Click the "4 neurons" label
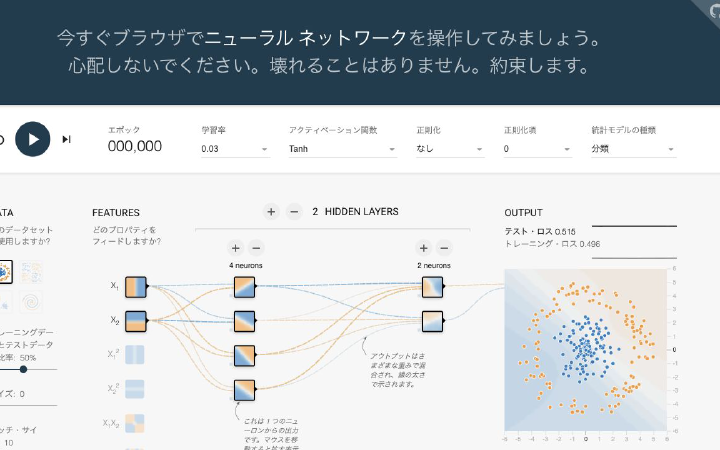Image resolution: width=720 pixels, height=450 pixels. point(246,265)
